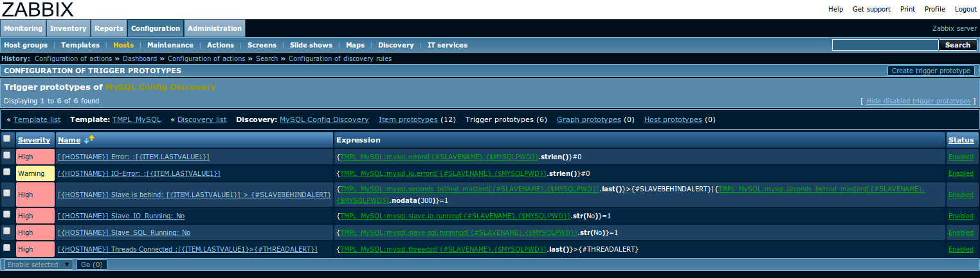The width and height of the screenshot is (980, 278).
Task: Click history link Dashboard
Action: [140, 58]
